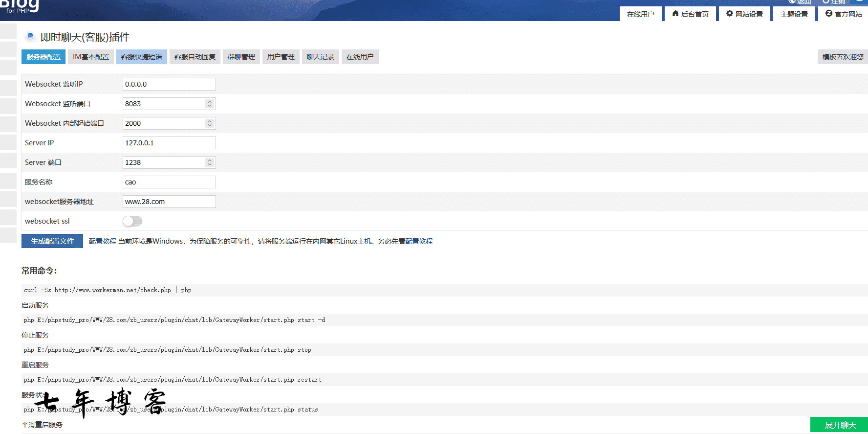Open 配置教程 link at sentence end
This screenshot has height=434, width=868.
click(x=419, y=241)
